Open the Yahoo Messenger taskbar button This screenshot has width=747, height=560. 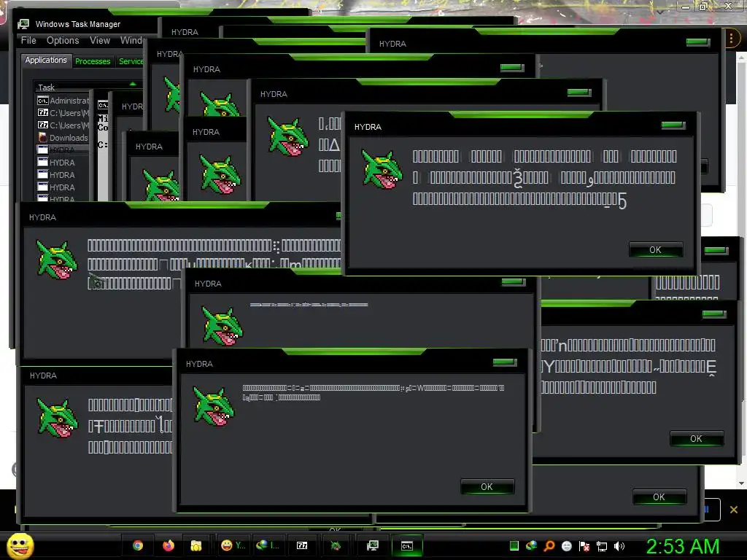[233, 545]
